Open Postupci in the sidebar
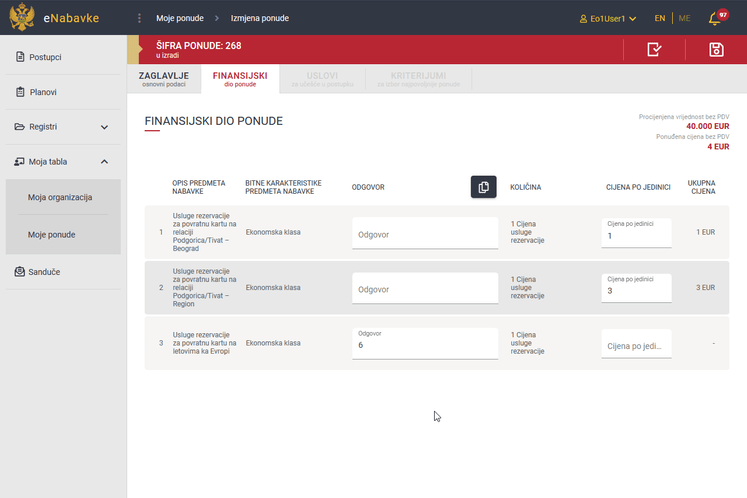Viewport: 747px width, 498px height. pyautogui.click(x=45, y=57)
